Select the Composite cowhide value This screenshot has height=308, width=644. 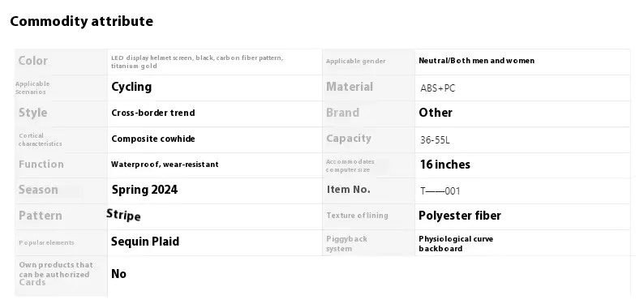point(152,139)
